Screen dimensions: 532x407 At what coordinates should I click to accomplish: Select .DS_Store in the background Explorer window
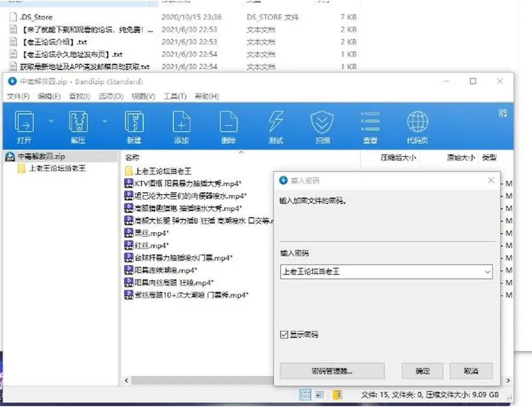click(x=36, y=17)
